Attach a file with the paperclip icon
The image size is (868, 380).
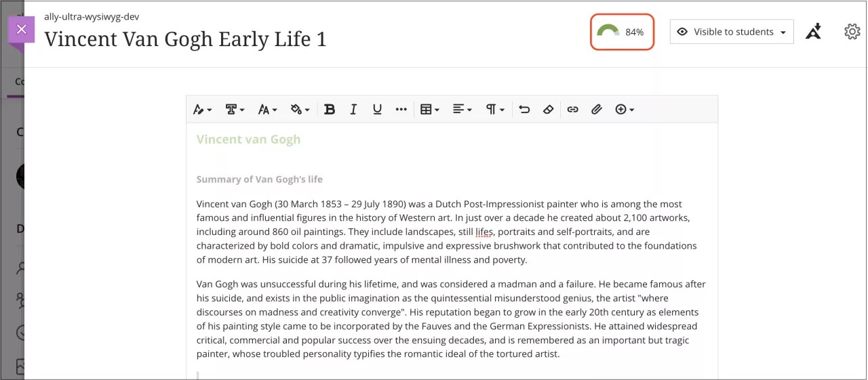click(x=597, y=109)
